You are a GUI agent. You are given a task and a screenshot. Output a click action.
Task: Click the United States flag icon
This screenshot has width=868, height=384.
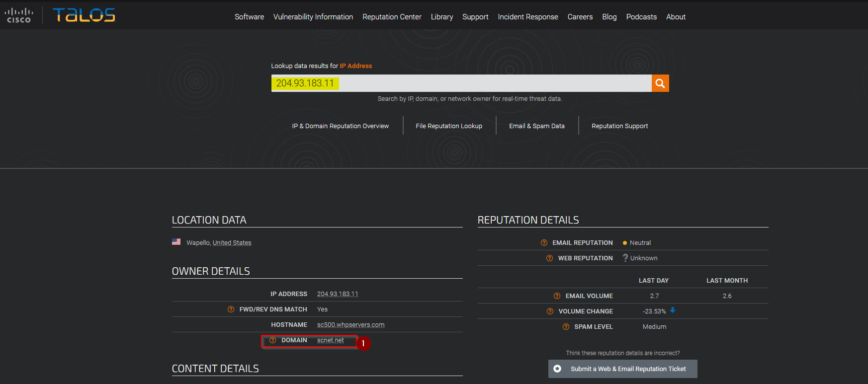[x=176, y=242]
